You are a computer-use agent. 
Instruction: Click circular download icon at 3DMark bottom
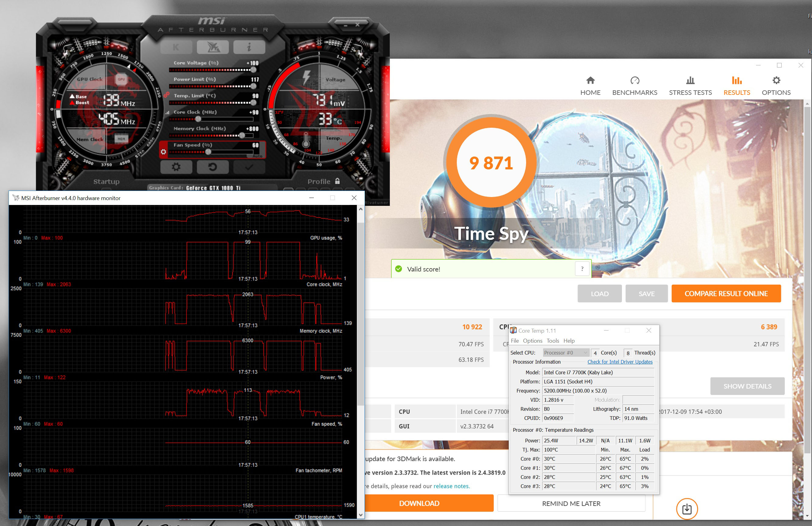tap(687, 509)
